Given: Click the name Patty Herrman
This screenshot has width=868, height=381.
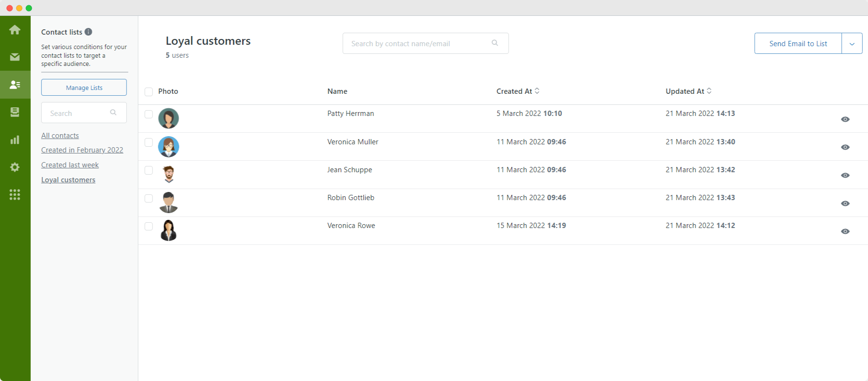Looking at the screenshot, I should 350,114.
